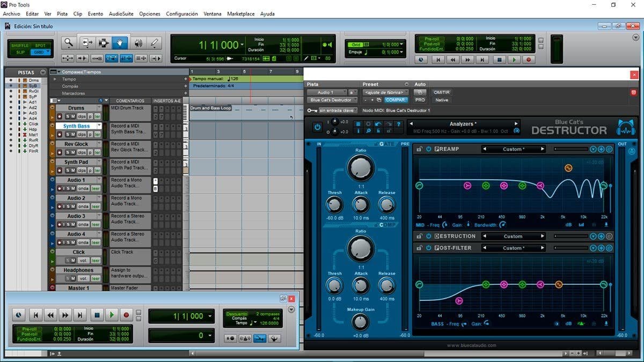This screenshot has width=644, height=362.
Task: Toggle the OMITIR bypass button
Action: 441,92
